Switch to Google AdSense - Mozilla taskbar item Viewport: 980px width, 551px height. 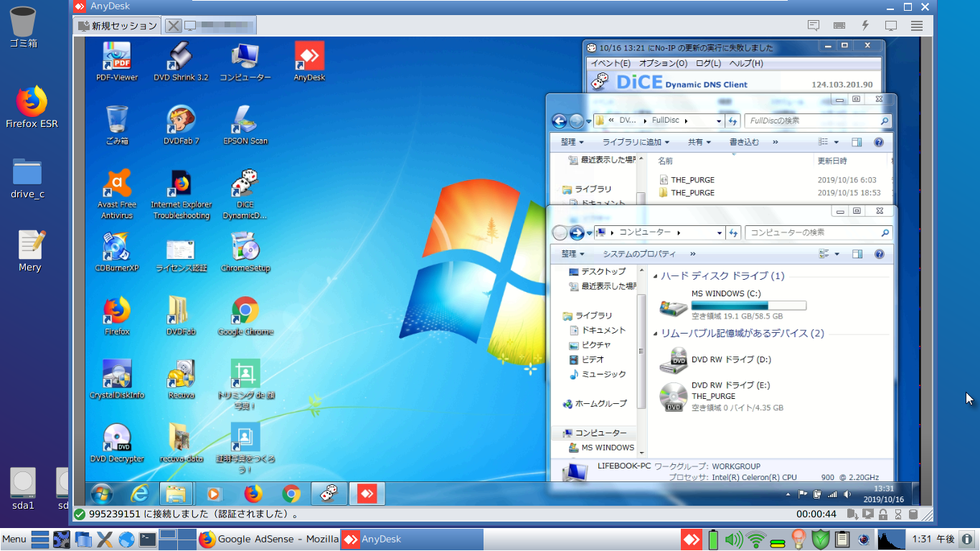267,539
